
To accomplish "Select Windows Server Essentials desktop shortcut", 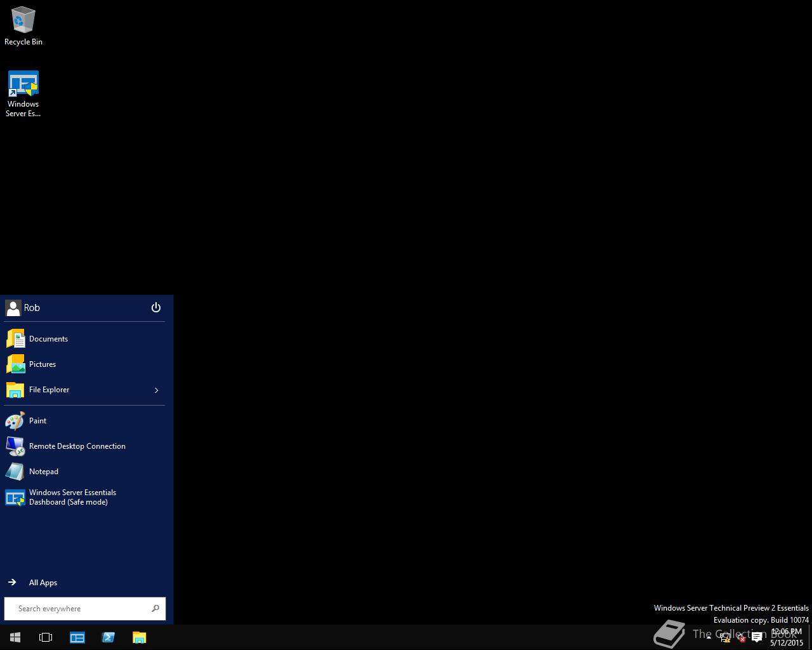I will coord(23,94).
